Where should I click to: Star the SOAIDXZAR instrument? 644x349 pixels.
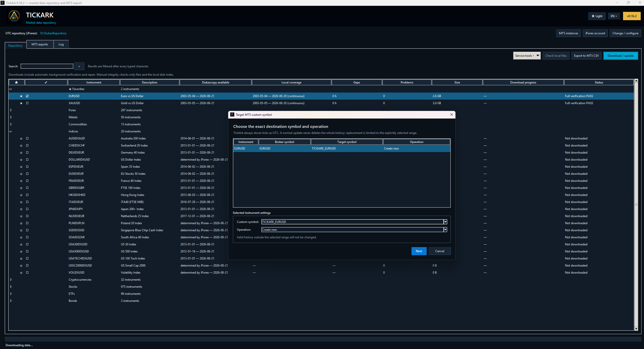(21, 237)
